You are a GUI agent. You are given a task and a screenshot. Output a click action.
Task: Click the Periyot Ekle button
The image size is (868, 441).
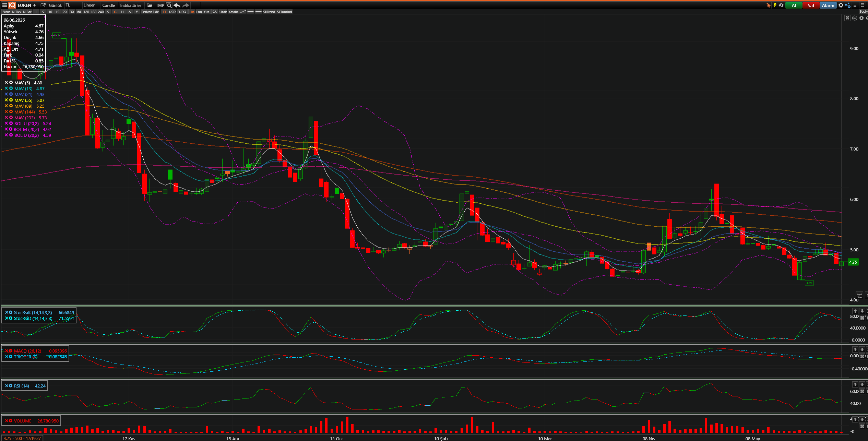[150, 12]
